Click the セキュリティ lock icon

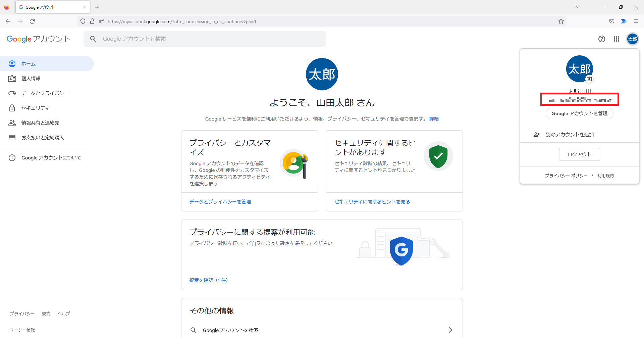(x=12, y=108)
